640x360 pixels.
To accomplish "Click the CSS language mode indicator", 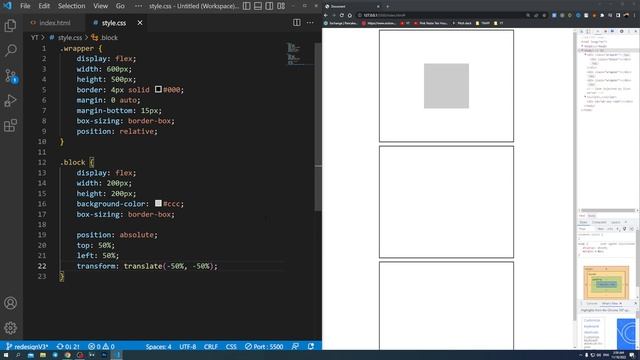I will [231, 347].
